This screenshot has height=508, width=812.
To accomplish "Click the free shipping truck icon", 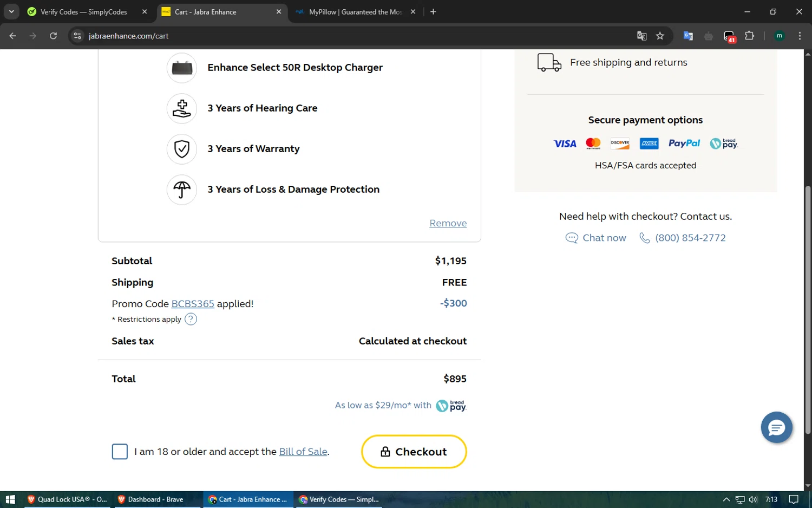I will [549, 62].
